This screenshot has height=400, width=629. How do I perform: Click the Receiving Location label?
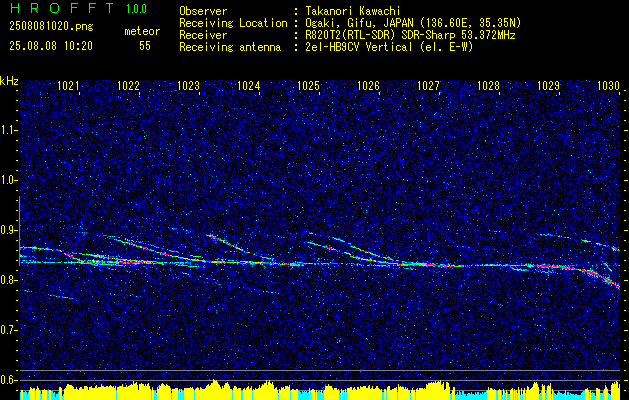[x=233, y=24]
